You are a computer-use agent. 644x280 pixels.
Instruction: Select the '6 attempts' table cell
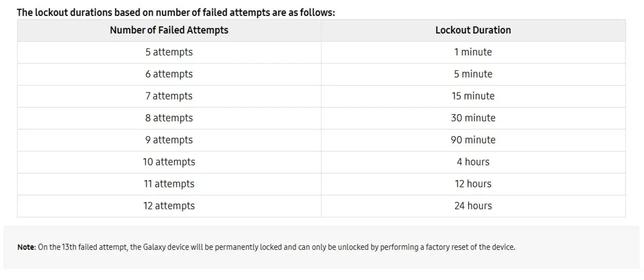pyautogui.click(x=169, y=74)
